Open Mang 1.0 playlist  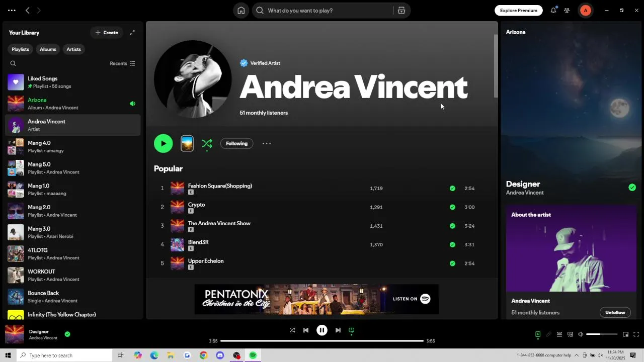point(72,190)
